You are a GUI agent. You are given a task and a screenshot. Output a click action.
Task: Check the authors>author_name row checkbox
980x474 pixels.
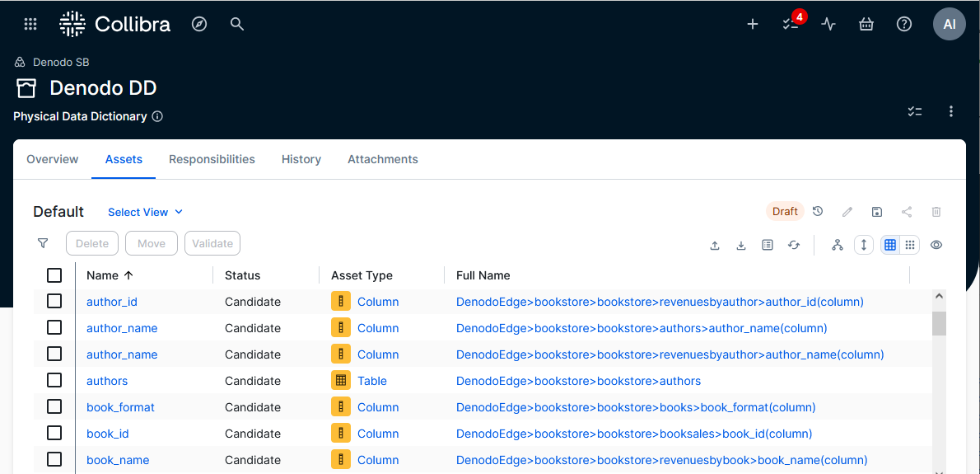[54, 327]
